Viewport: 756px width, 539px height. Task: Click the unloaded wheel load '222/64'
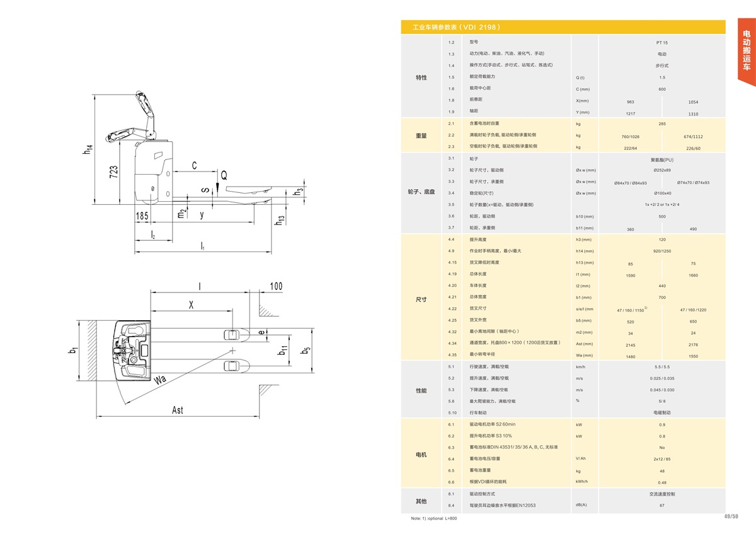[631, 149]
